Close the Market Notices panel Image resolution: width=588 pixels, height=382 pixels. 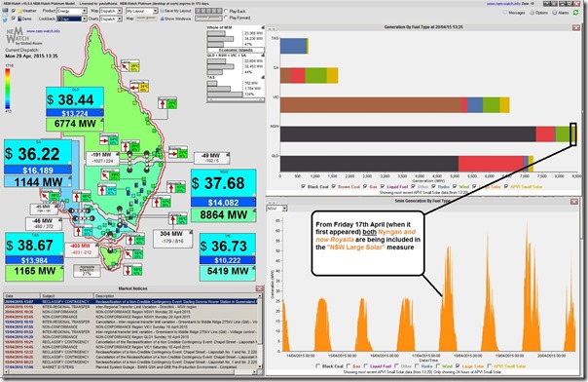[x=259, y=288]
